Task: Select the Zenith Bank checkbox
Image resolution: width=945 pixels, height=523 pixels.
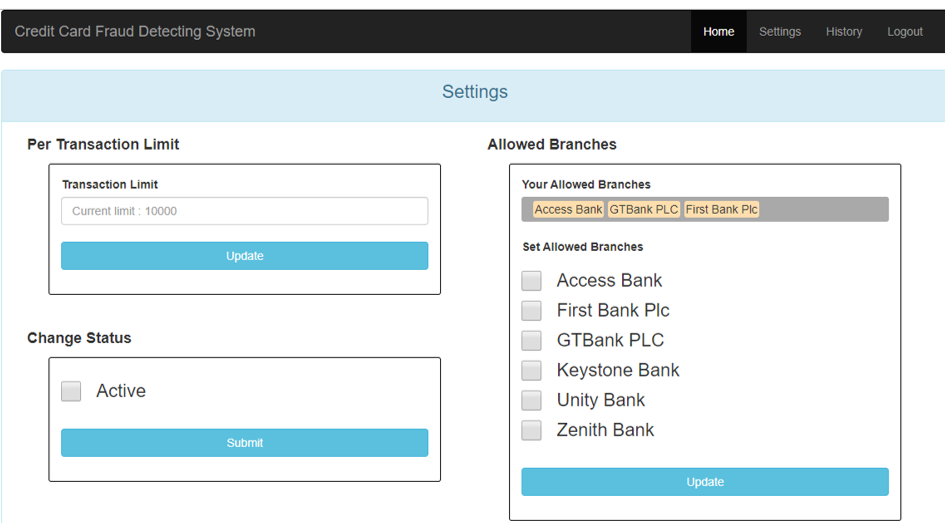Action: pos(532,430)
